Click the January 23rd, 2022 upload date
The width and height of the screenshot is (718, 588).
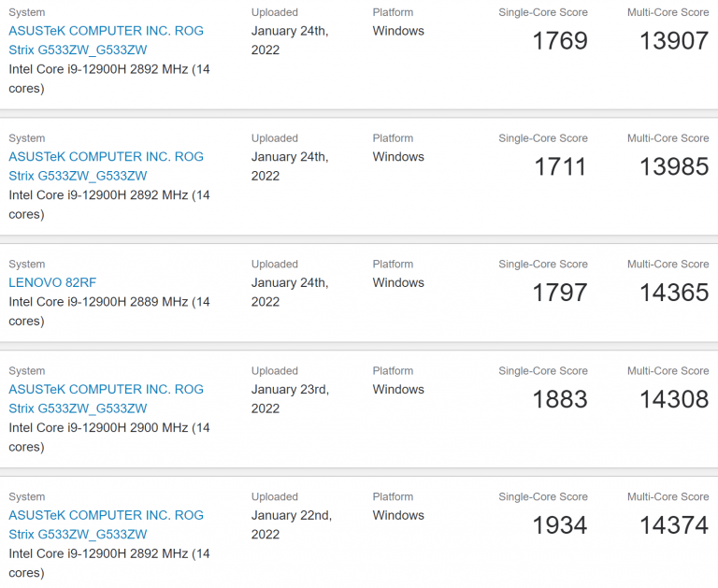coord(290,399)
